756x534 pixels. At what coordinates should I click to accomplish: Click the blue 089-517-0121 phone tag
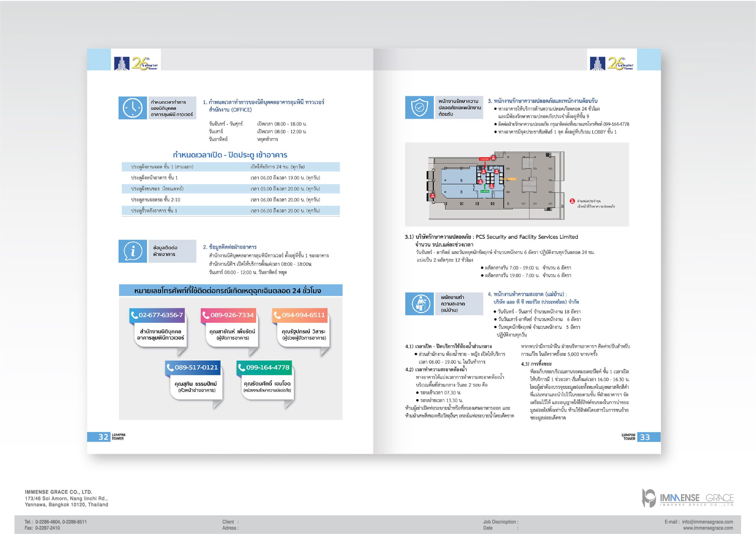coord(193,368)
